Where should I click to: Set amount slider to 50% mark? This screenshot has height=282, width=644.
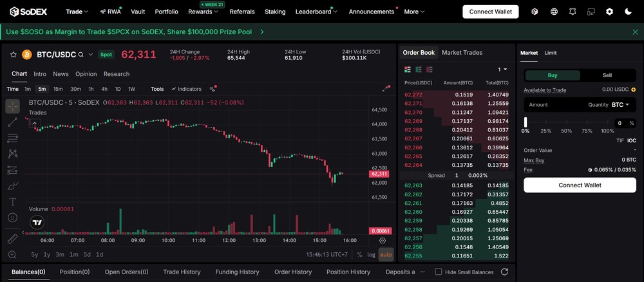(566, 122)
